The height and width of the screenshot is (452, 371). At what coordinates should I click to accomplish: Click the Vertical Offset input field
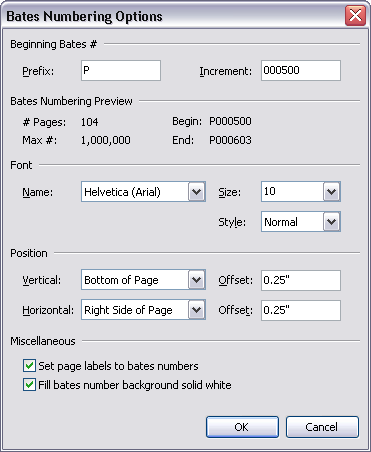pyautogui.click(x=301, y=280)
